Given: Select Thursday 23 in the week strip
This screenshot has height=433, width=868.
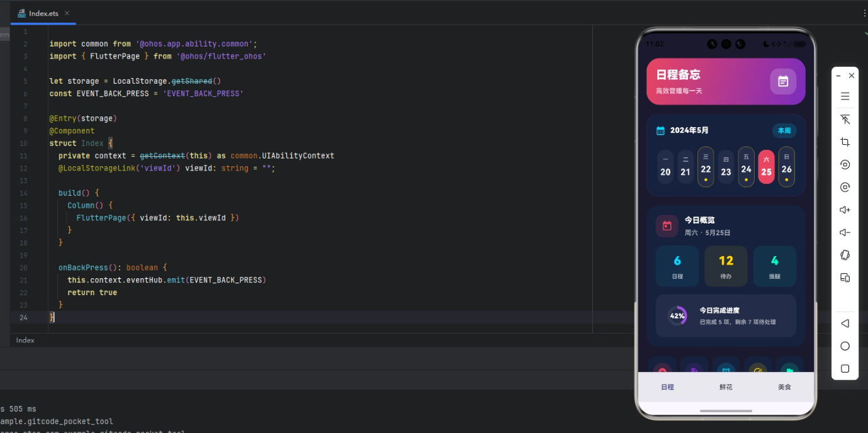Looking at the screenshot, I should pos(726,167).
